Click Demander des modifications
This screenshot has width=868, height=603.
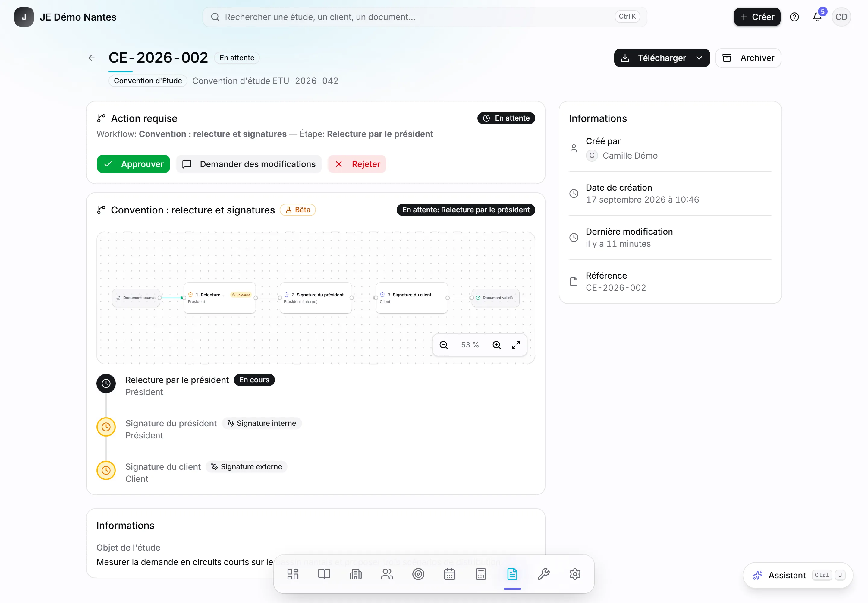249,164
